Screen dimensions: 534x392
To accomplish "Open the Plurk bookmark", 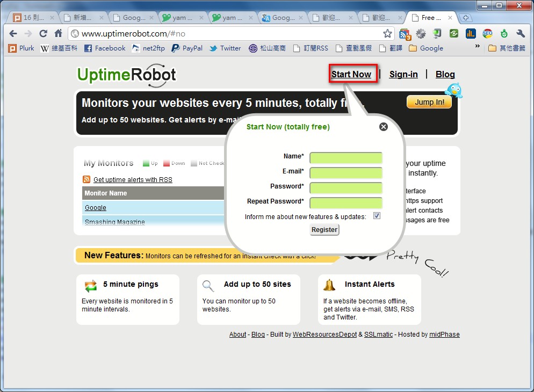I will point(21,48).
